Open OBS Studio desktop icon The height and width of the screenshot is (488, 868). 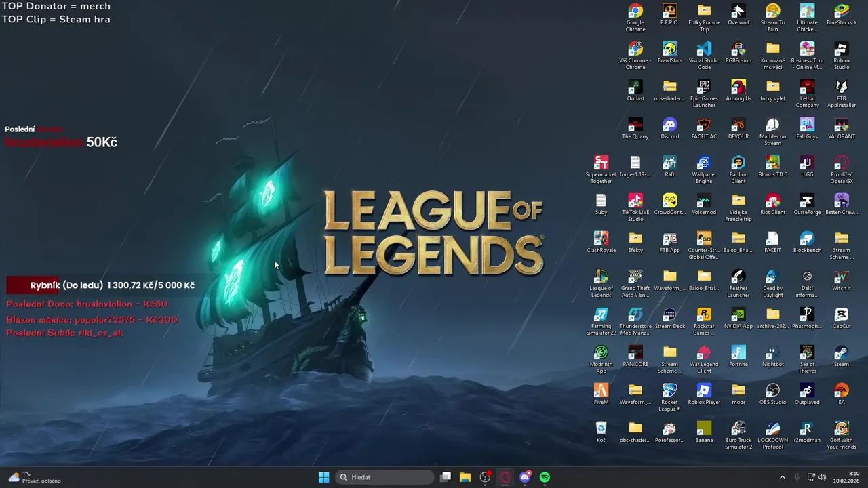[772, 394]
